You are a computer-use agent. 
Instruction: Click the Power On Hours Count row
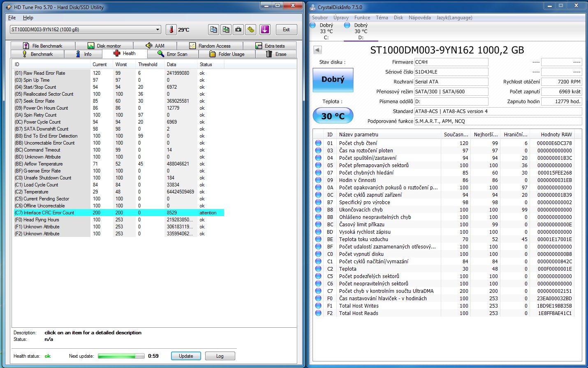coord(119,108)
